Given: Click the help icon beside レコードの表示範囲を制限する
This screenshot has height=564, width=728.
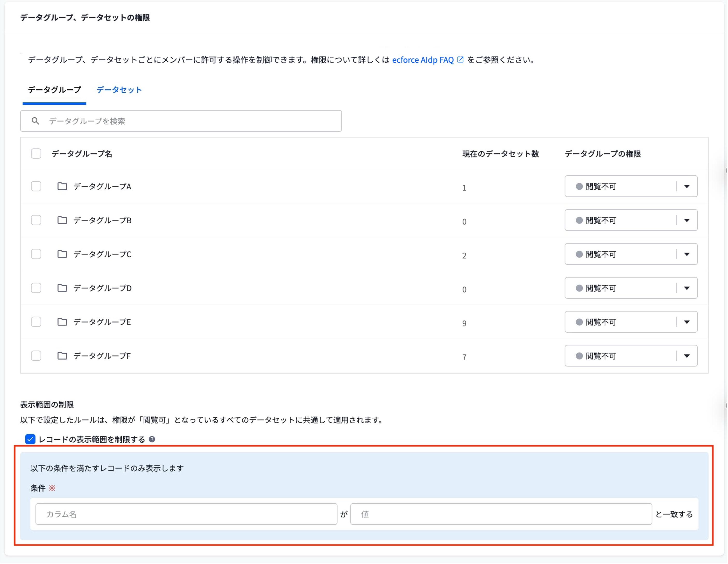Looking at the screenshot, I should click(152, 439).
